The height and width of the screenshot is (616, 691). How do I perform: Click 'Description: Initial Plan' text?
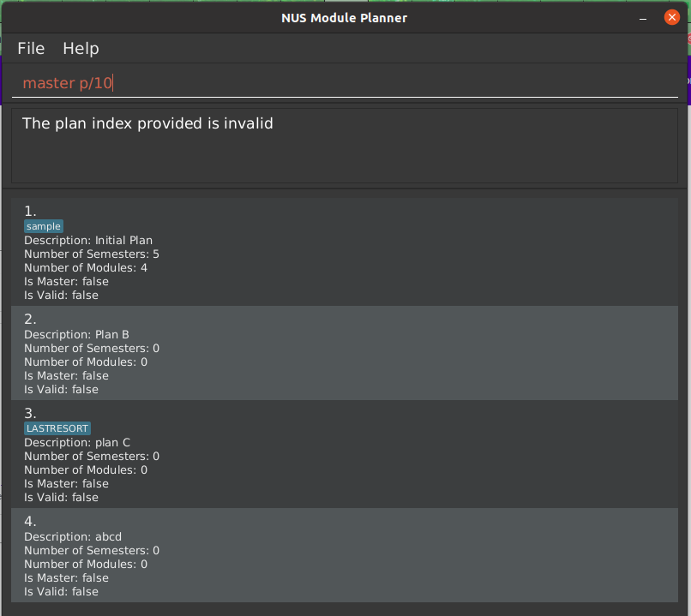[x=88, y=241]
